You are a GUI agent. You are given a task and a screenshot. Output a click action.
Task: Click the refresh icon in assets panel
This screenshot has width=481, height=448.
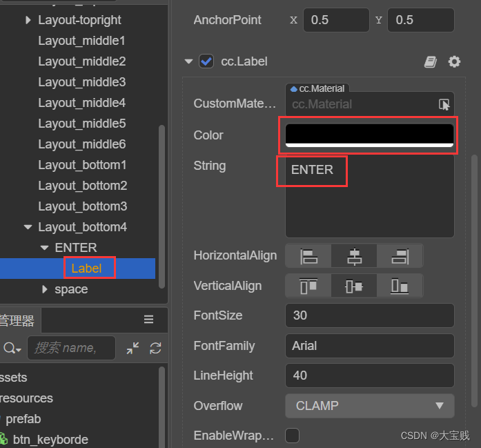click(x=155, y=349)
